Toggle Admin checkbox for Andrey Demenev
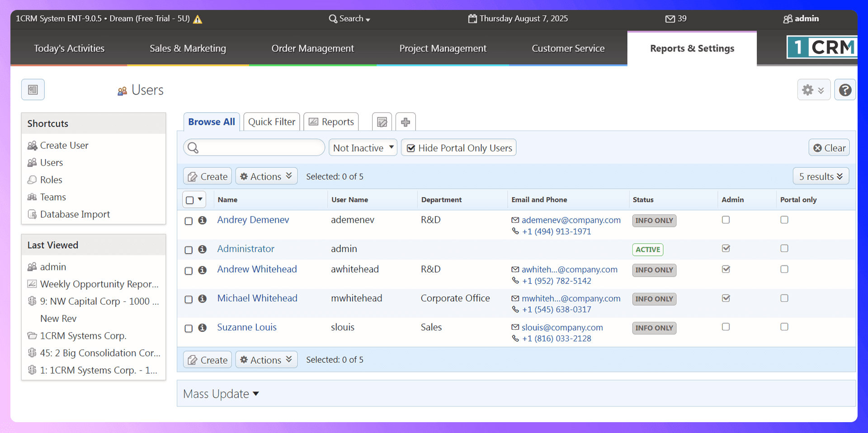 tap(726, 220)
